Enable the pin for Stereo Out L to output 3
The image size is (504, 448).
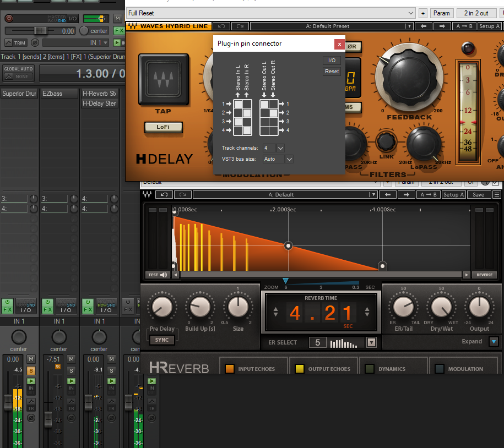pyautogui.click(x=264, y=122)
